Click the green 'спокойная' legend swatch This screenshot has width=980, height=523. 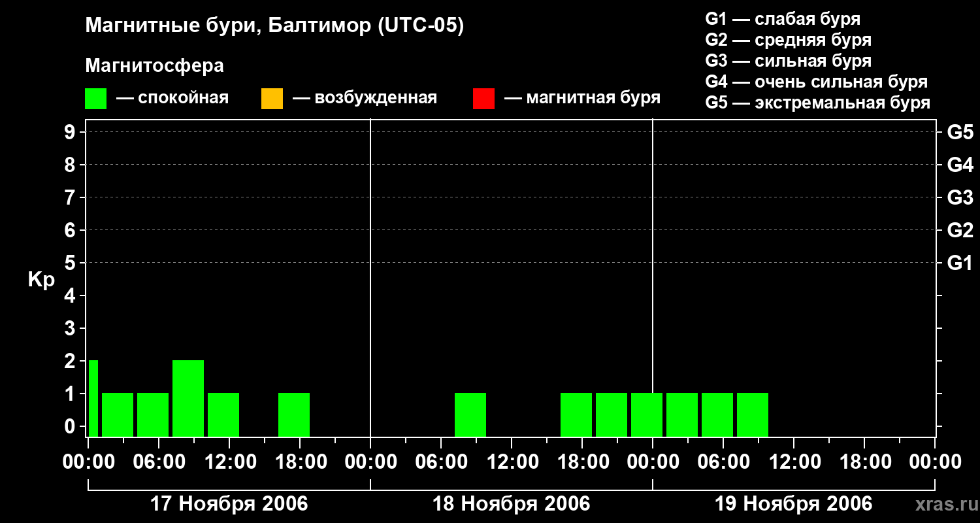(x=95, y=99)
